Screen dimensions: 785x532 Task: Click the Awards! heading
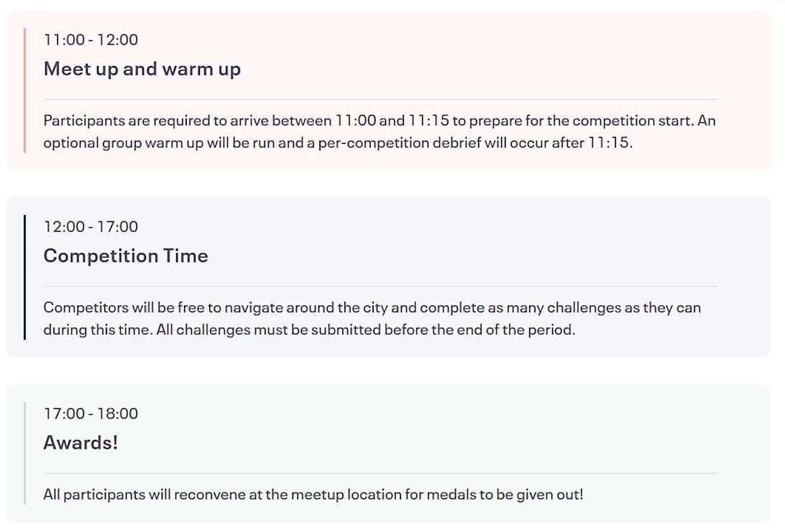pos(81,443)
